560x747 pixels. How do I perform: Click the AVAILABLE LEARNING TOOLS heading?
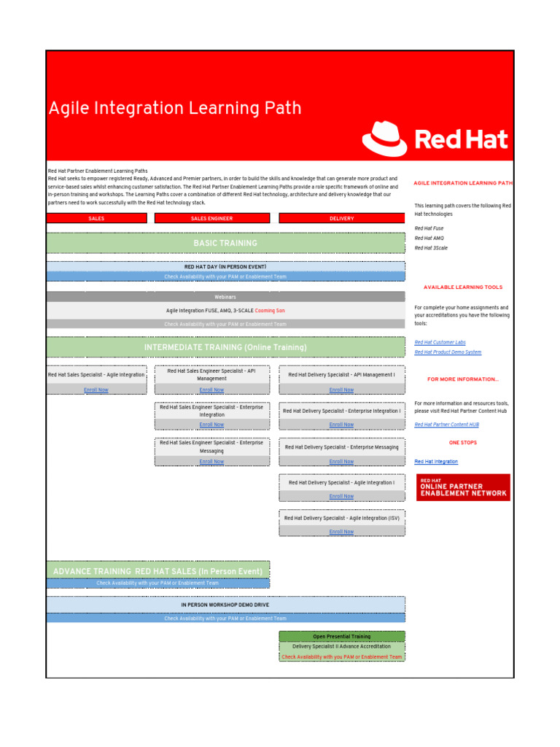click(463, 287)
